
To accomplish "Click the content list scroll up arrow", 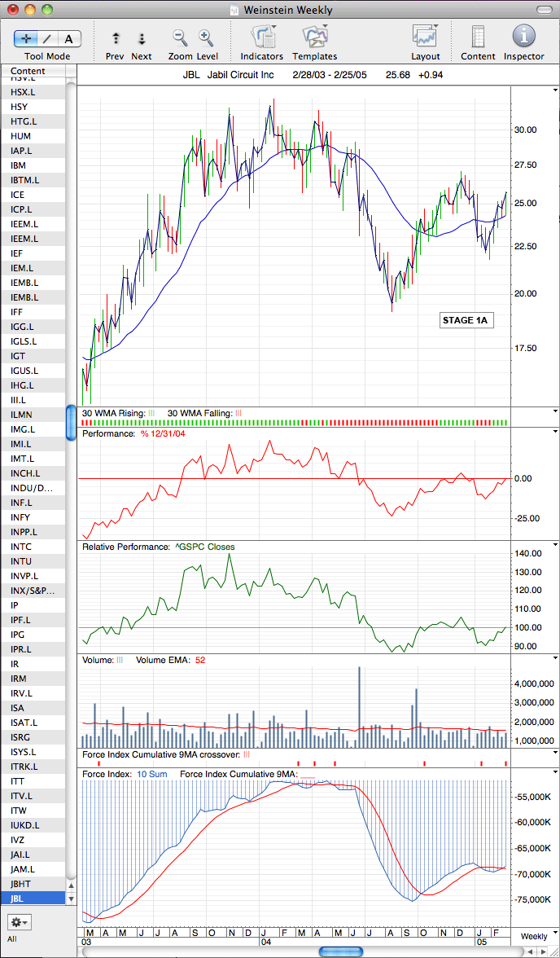I will (x=71, y=885).
